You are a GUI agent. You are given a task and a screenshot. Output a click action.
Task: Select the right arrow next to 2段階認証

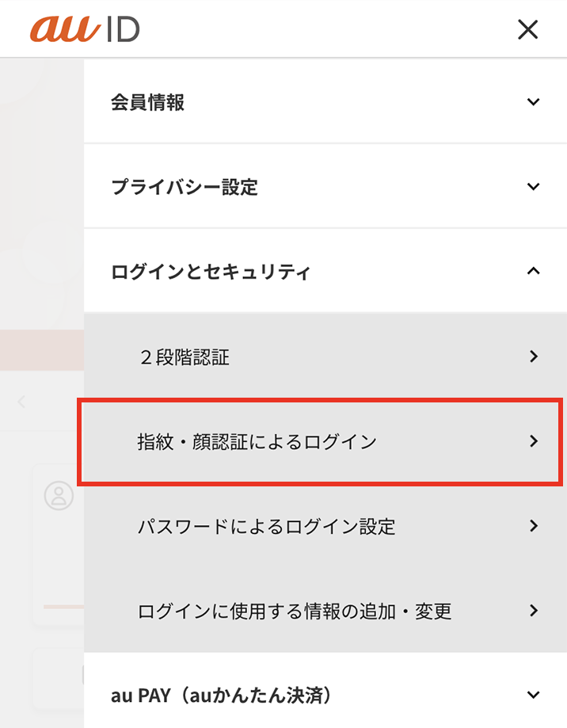tap(535, 356)
